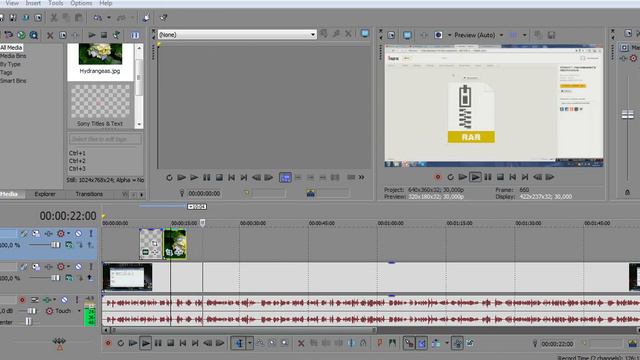Viewport: 640px width, 360px height.
Task: Click the media tags input field
Action: (105, 139)
